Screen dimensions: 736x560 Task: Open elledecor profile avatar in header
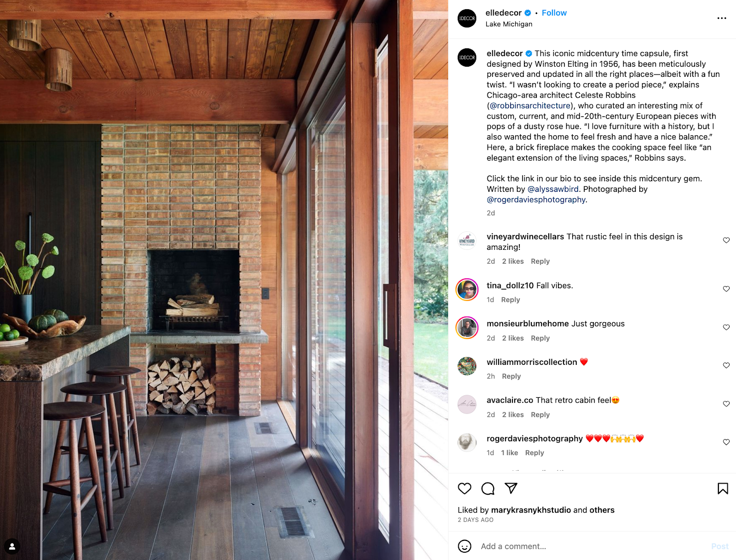point(467,18)
